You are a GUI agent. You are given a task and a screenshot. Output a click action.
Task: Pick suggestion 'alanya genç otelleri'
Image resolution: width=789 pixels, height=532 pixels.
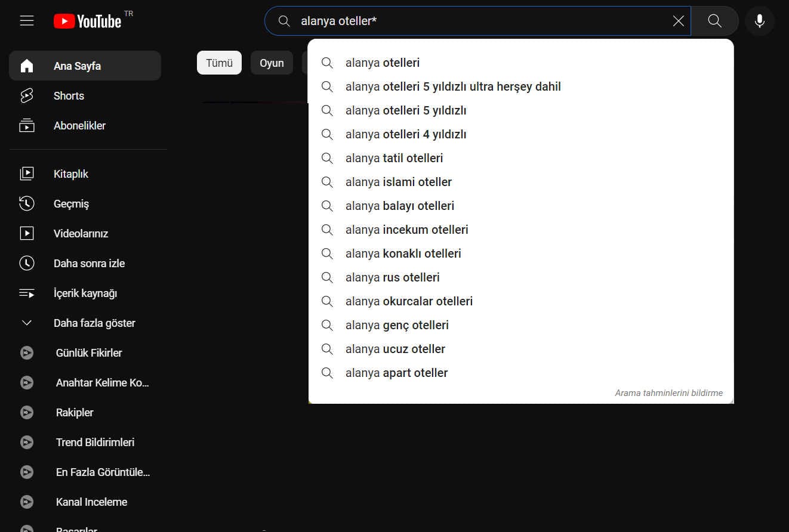click(520, 325)
